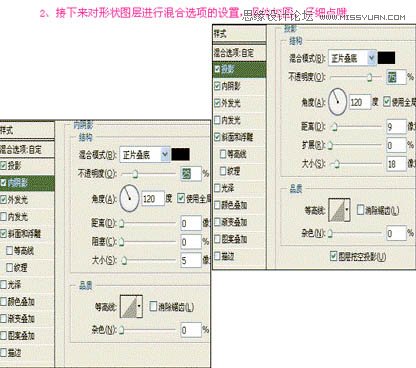
Task: Toggle 使用全局光 checkbox in Inner Shadow dialog
Action: 181,198
